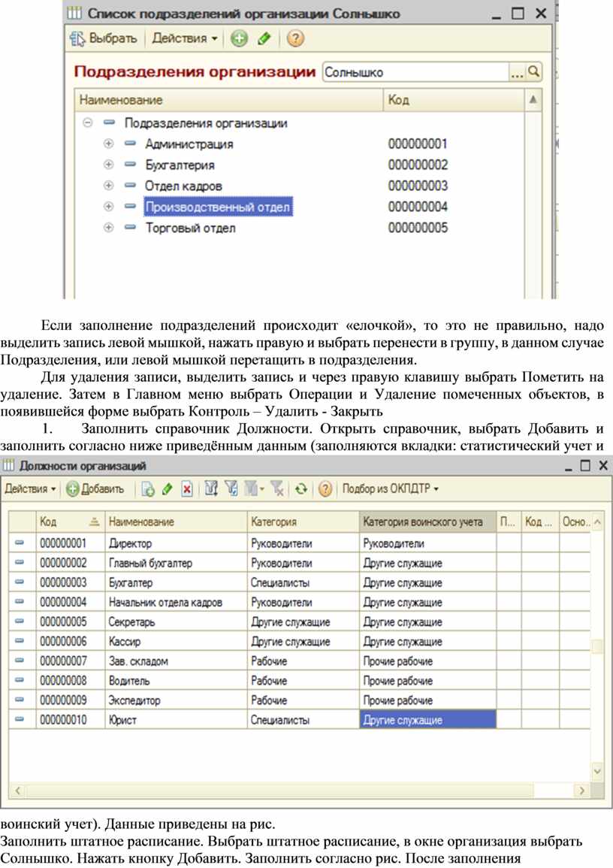The image size is (613, 868).
Task: Click the Категория воинского учета column header
Action: pyautogui.click(x=427, y=522)
